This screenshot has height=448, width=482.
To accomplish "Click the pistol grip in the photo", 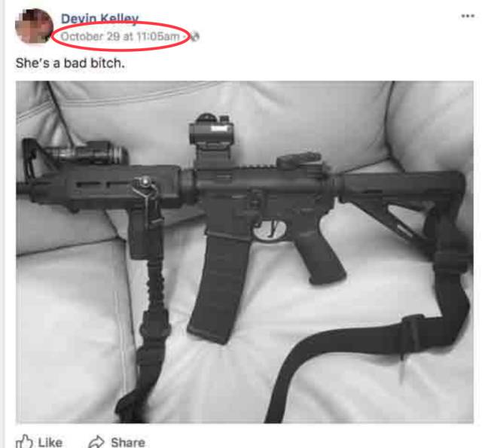I will [x=319, y=255].
